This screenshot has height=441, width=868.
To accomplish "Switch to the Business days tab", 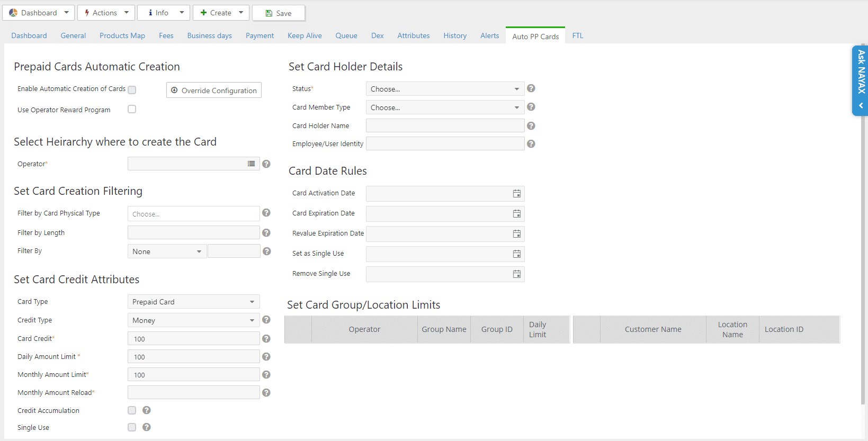I will (x=209, y=35).
